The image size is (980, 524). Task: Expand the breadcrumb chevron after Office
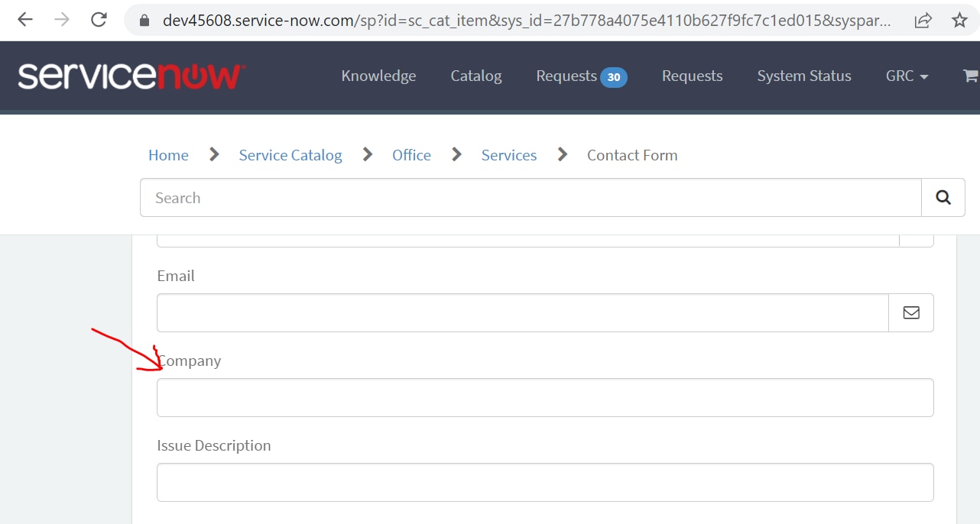(x=456, y=154)
